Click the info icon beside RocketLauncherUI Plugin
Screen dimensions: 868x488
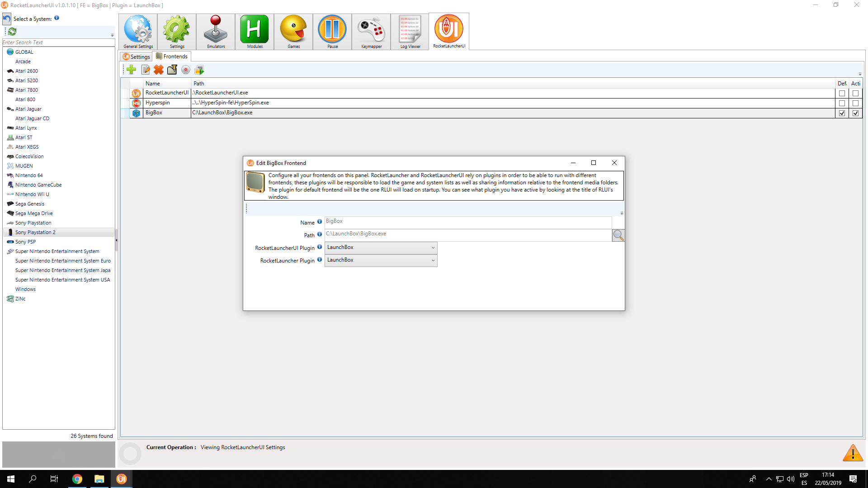[x=320, y=247]
